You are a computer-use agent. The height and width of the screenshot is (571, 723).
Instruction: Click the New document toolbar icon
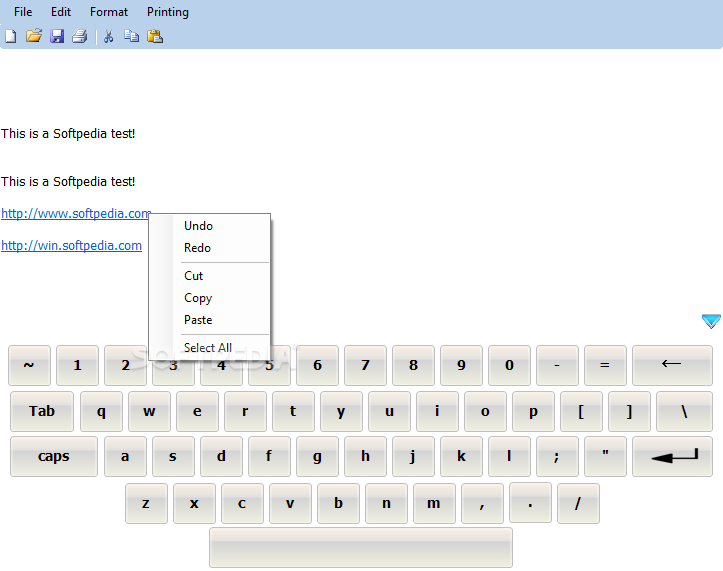click(11, 36)
